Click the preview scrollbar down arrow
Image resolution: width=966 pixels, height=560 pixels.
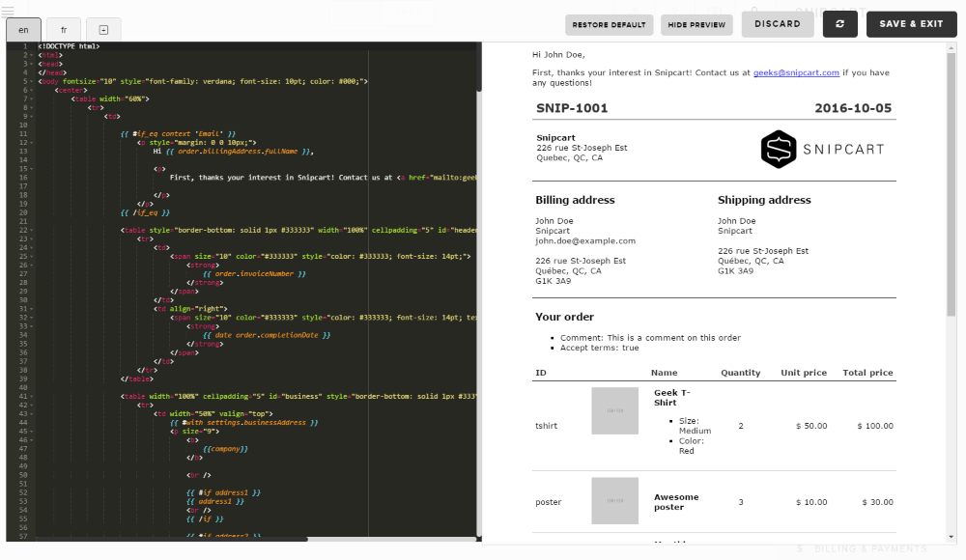click(x=952, y=537)
